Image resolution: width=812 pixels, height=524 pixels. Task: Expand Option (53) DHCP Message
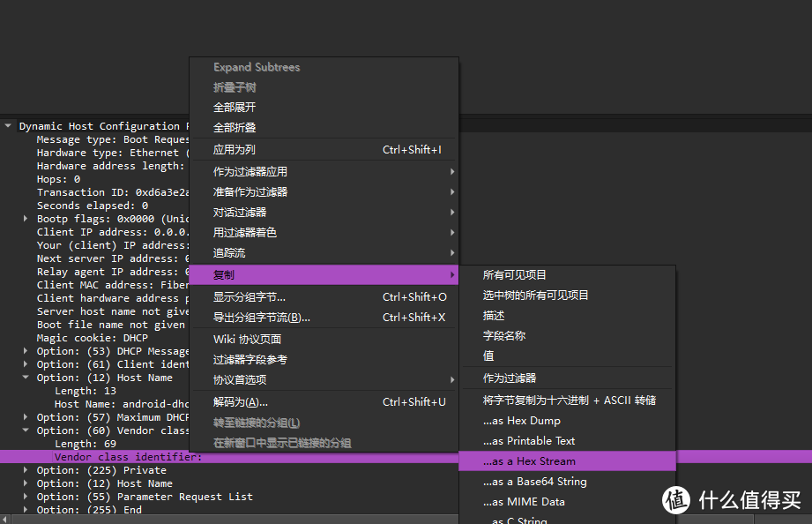click(26, 351)
